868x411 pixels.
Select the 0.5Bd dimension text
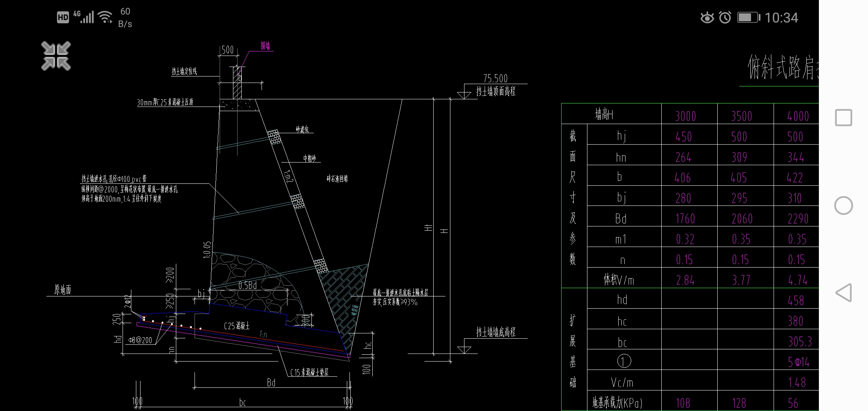point(247,285)
